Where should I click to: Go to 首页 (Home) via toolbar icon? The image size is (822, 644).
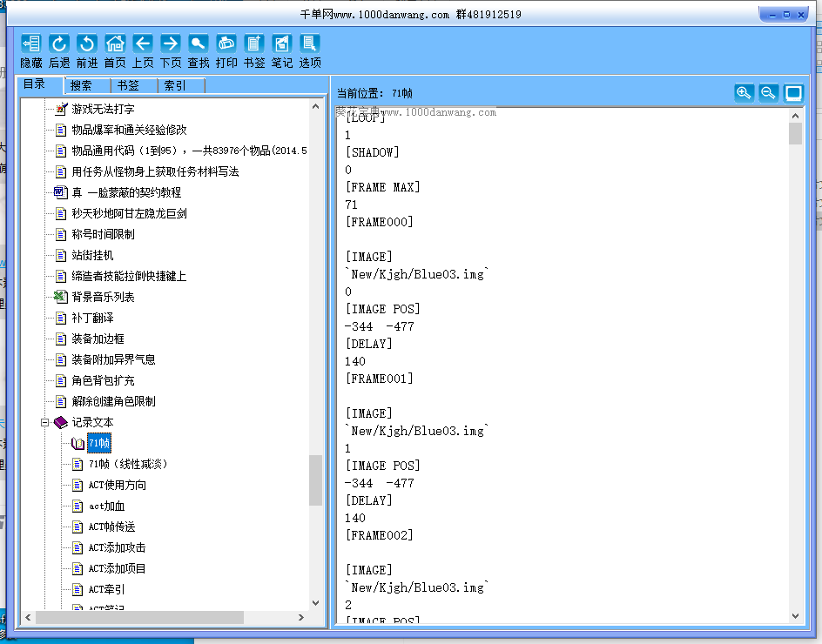[x=115, y=44]
